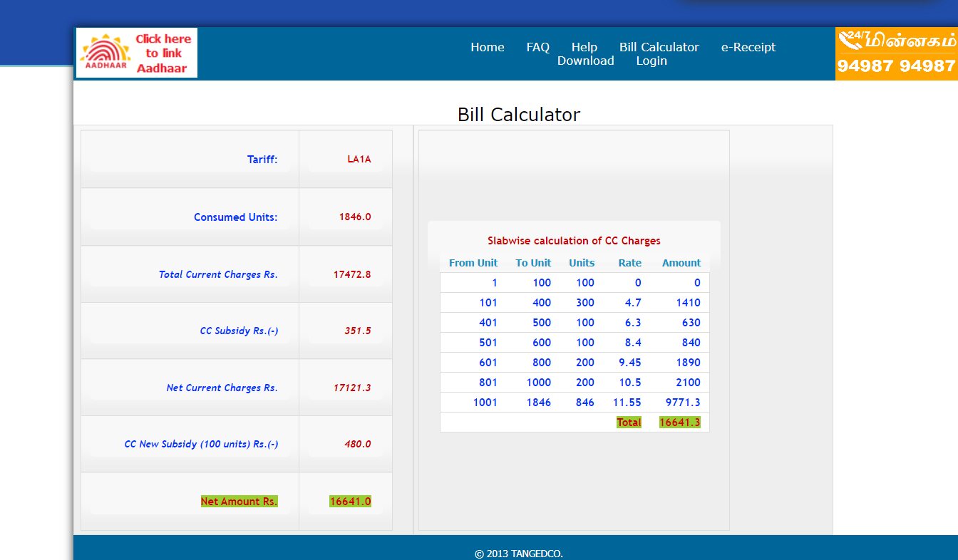Image resolution: width=958 pixels, height=560 pixels.
Task: Open the e-Receipt Download link
Action: coord(748,47)
